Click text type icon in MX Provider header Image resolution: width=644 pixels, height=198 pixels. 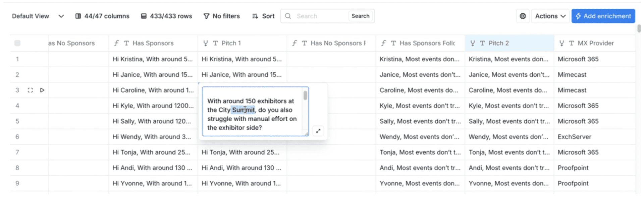point(572,43)
